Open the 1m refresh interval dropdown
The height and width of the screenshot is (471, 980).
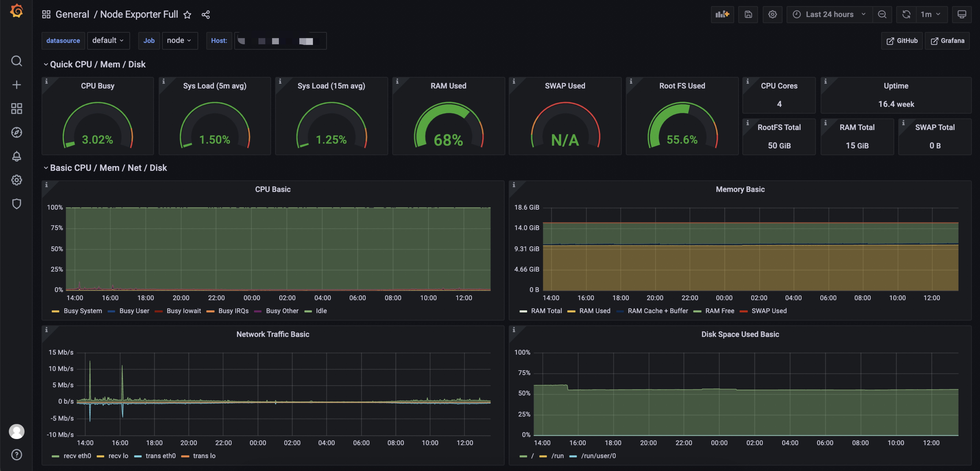tap(931, 14)
